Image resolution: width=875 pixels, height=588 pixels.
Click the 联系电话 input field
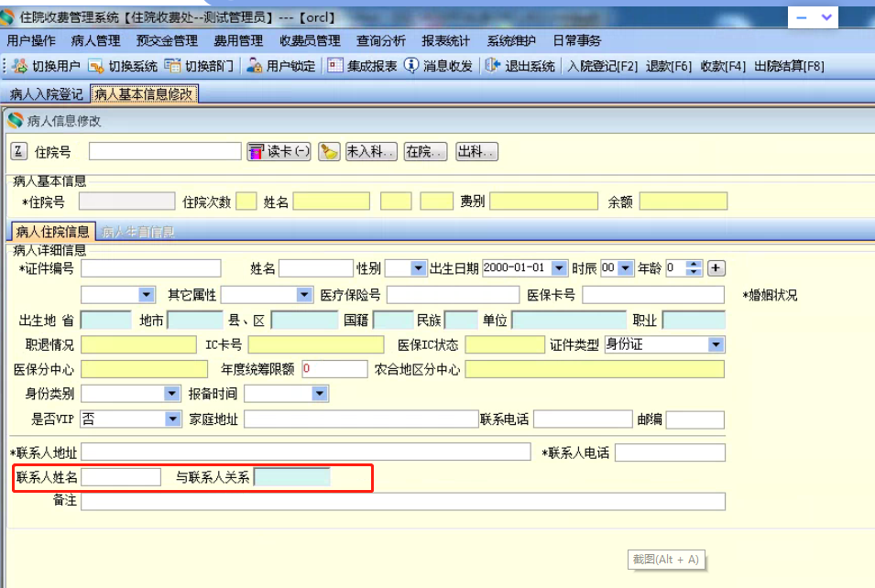point(583,419)
